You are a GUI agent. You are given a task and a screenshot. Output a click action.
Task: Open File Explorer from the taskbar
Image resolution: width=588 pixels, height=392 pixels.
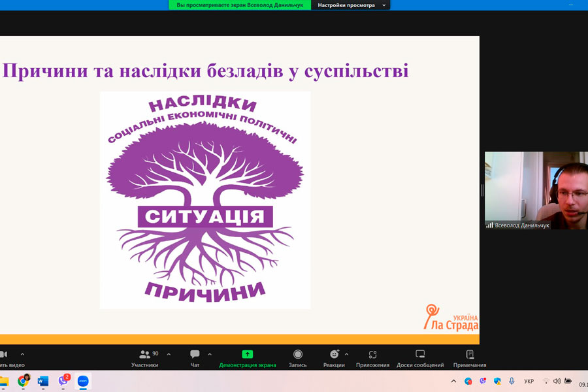4,382
